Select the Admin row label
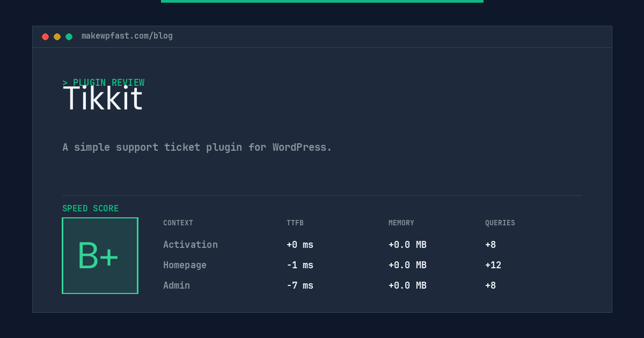The height and width of the screenshot is (338, 644). (x=177, y=285)
